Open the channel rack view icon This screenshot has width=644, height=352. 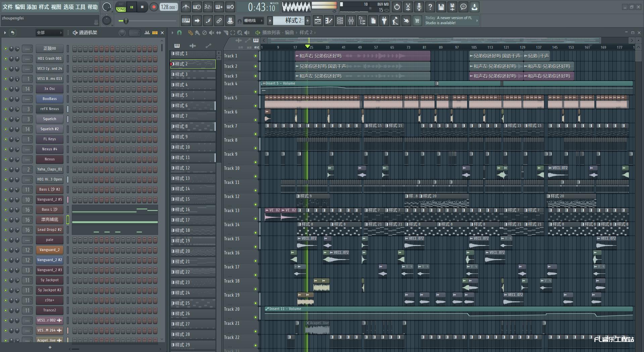pyautogui.click(x=340, y=21)
